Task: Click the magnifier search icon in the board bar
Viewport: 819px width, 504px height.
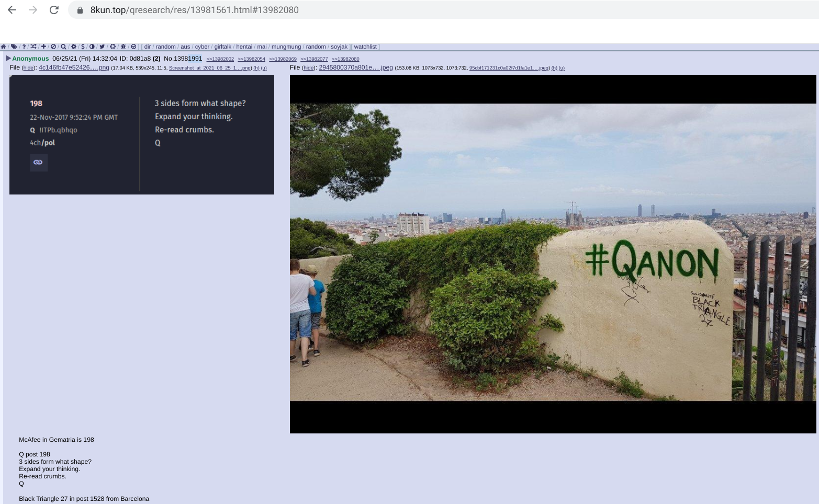Action: 63,47
